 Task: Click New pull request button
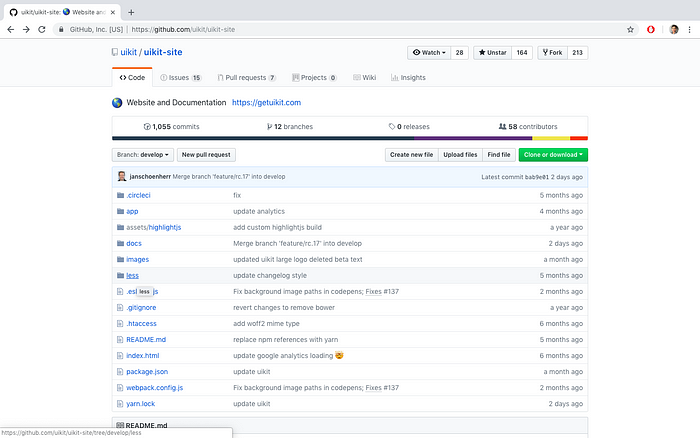coord(206,154)
